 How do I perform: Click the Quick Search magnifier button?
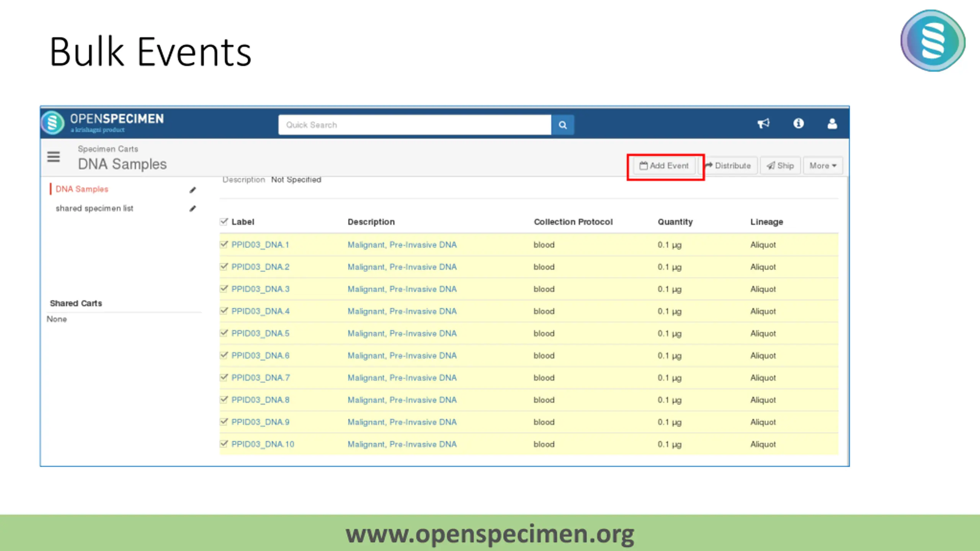pyautogui.click(x=562, y=125)
